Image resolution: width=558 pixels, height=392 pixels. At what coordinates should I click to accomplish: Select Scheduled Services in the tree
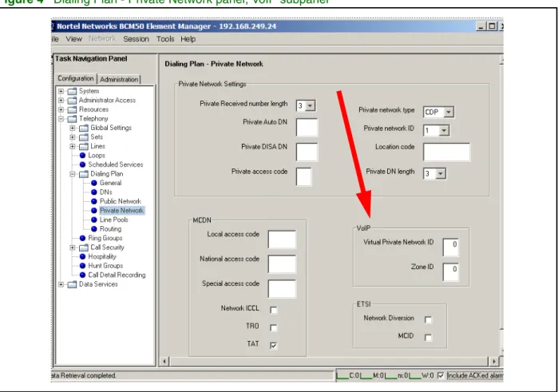coord(116,164)
